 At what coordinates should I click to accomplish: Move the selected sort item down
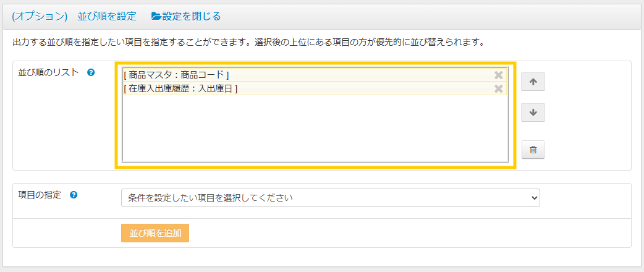[x=533, y=113]
